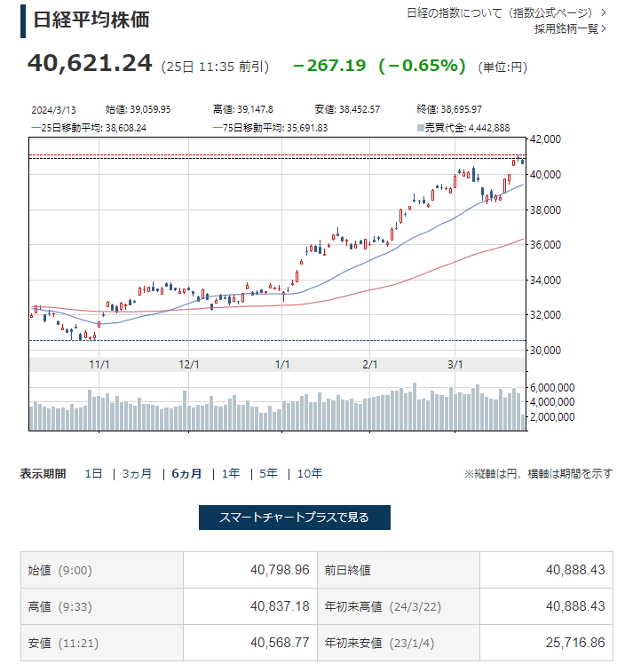This screenshot has height=672, width=617.
Task: Click the 年初来安値 (23/1/4) cell
Action: 399,643
